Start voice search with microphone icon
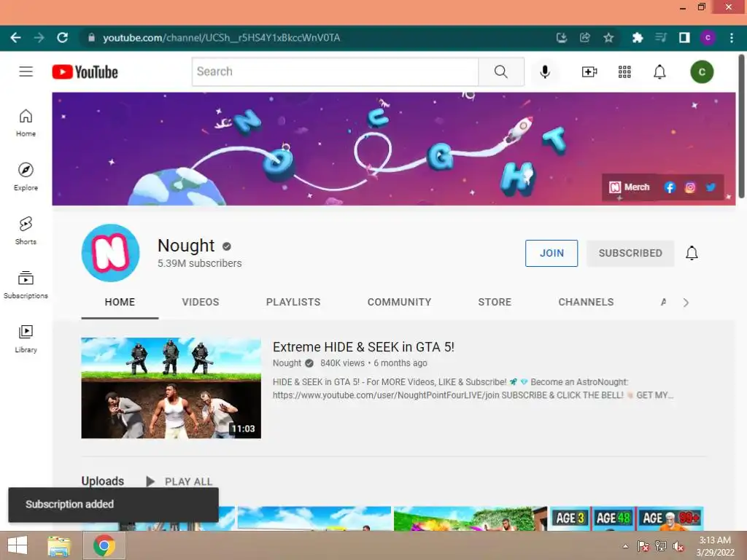Viewport: 747px width, 560px height. (x=545, y=72)
